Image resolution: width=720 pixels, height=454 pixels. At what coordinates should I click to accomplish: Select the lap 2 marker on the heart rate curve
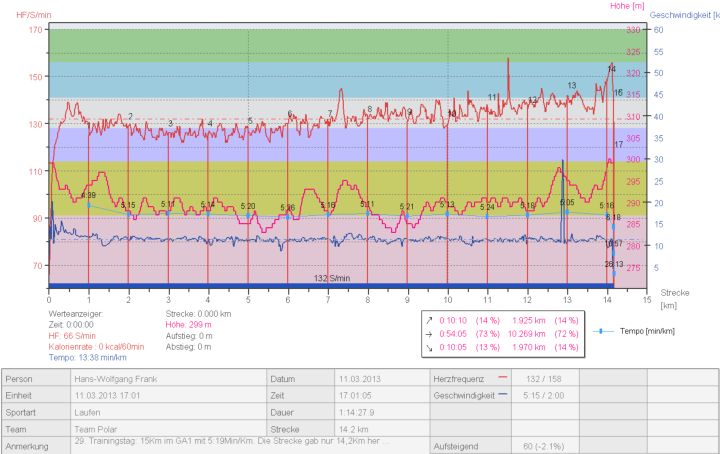click(129, 117)
